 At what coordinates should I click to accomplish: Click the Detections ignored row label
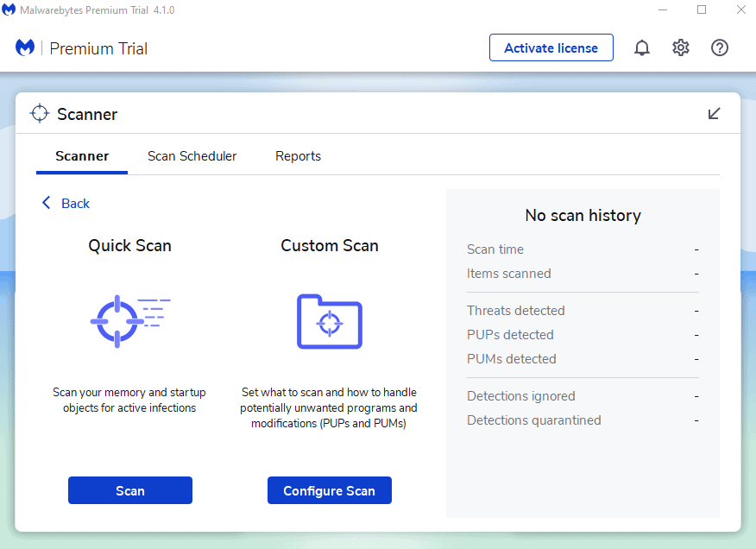coord(520,396)
